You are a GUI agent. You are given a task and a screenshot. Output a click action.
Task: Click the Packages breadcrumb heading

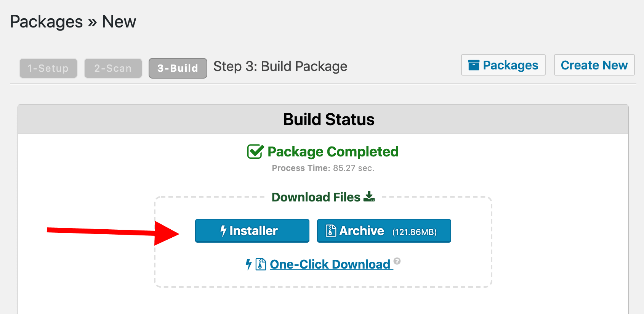[x=46, y=21]
